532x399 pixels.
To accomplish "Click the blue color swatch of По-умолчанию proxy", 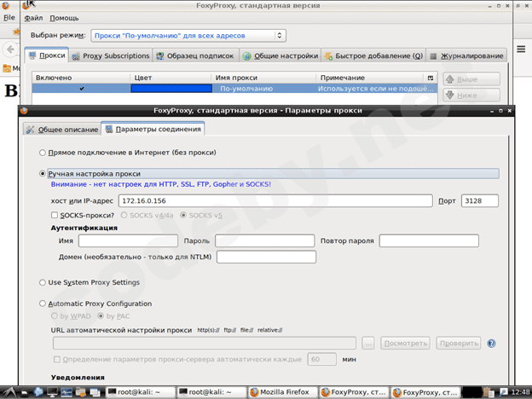I will [171, 89].
